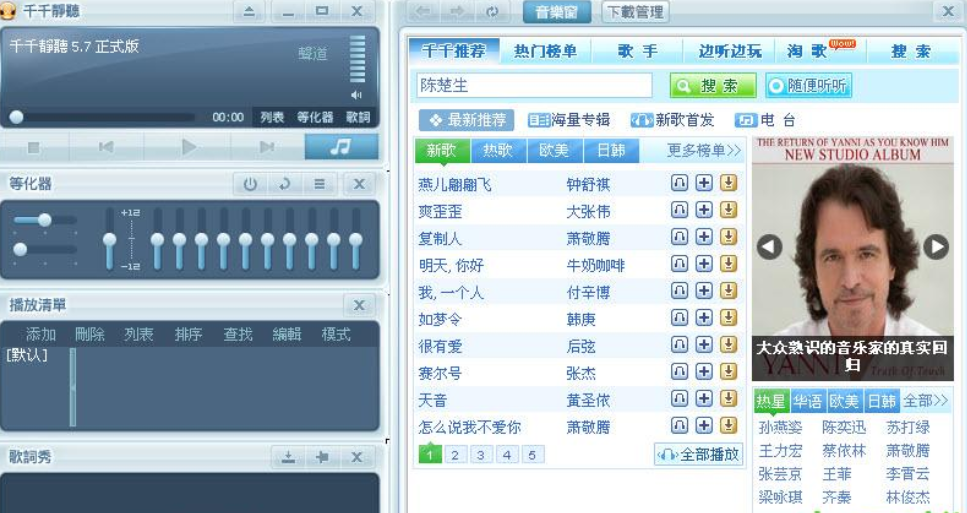Screen dimensions: 967x513
Task: Click the 随便听听 button
Action: [809, 86]
